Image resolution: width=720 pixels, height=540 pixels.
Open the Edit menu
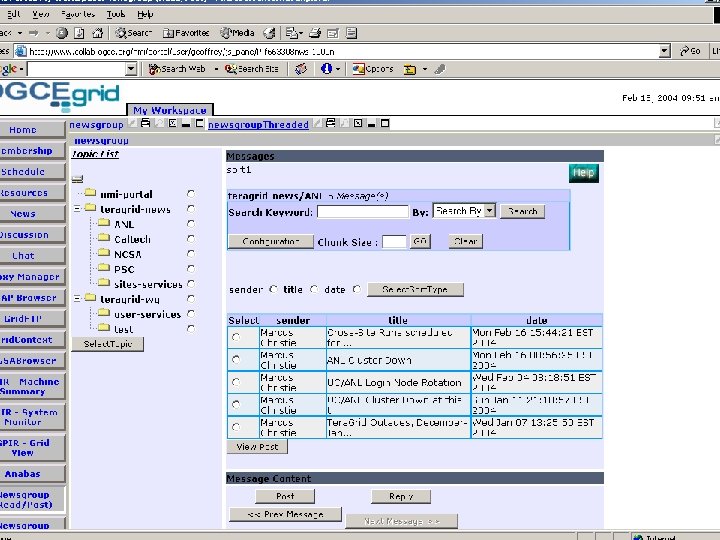click(14, 14)
